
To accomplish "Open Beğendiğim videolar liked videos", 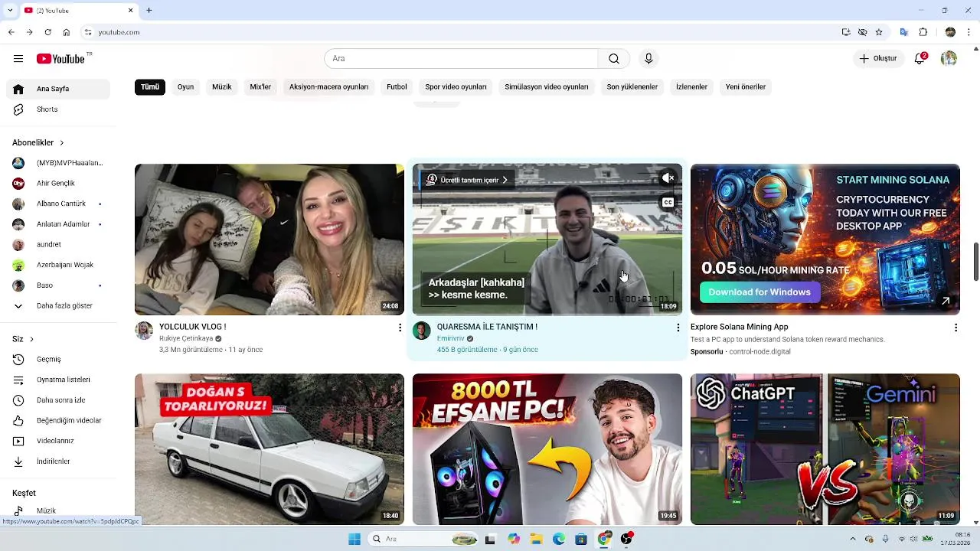I will 58,421.
